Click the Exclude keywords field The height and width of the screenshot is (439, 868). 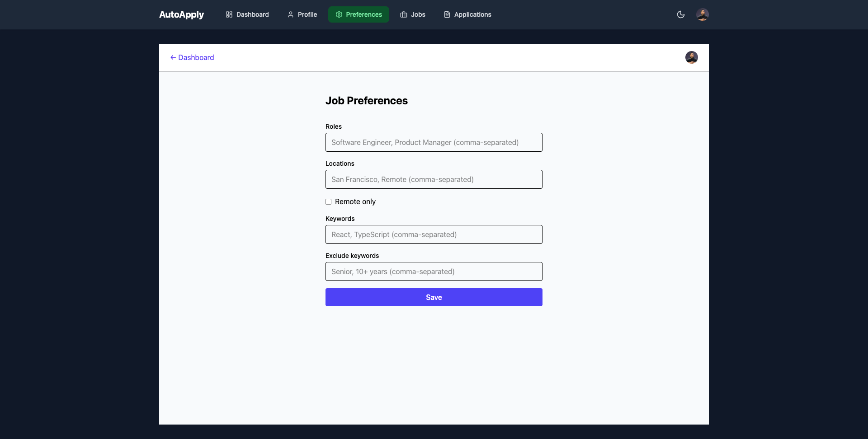click(434, 271)
